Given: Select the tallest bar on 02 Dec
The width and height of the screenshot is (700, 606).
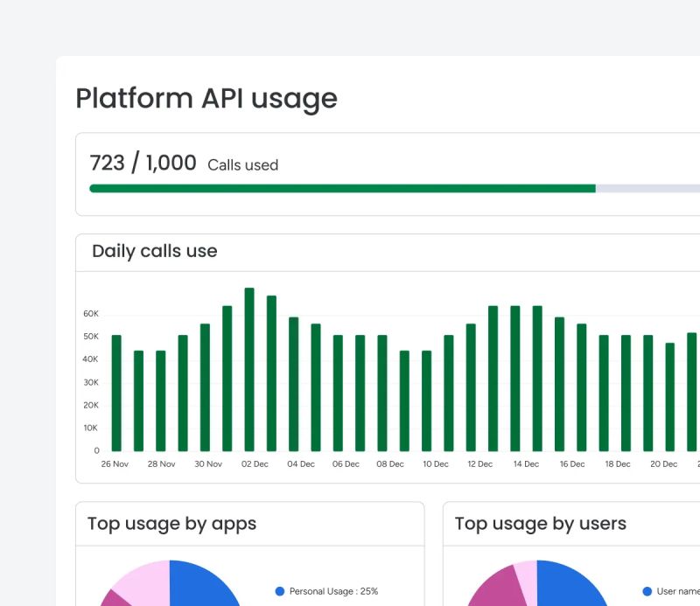Looking at the screenshot, I should tap(250, 367).
